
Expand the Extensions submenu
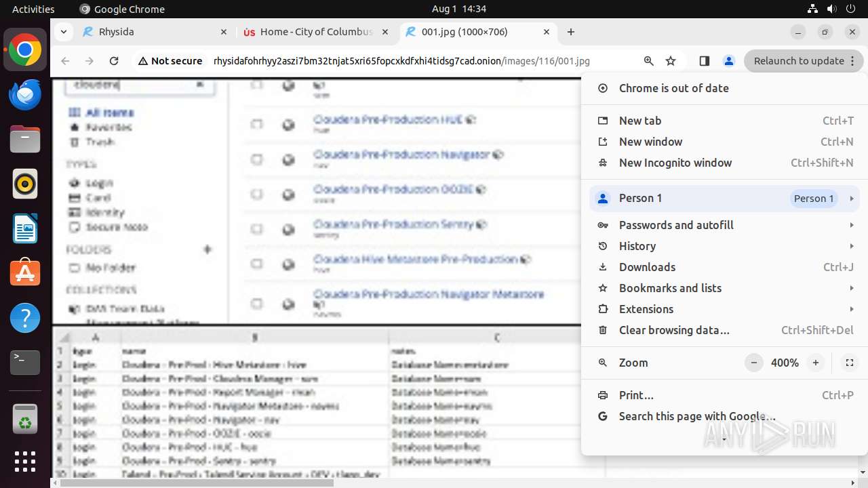[724, 309]
